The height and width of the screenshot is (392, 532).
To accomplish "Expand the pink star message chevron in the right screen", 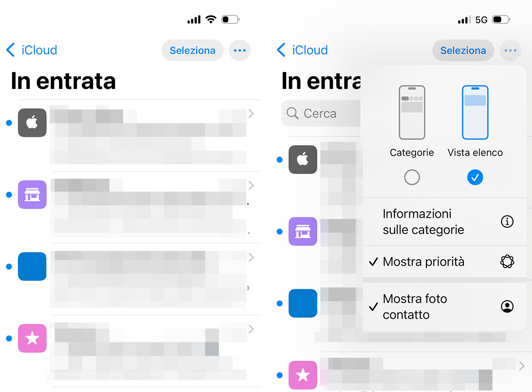I will [x=522, y=366].
